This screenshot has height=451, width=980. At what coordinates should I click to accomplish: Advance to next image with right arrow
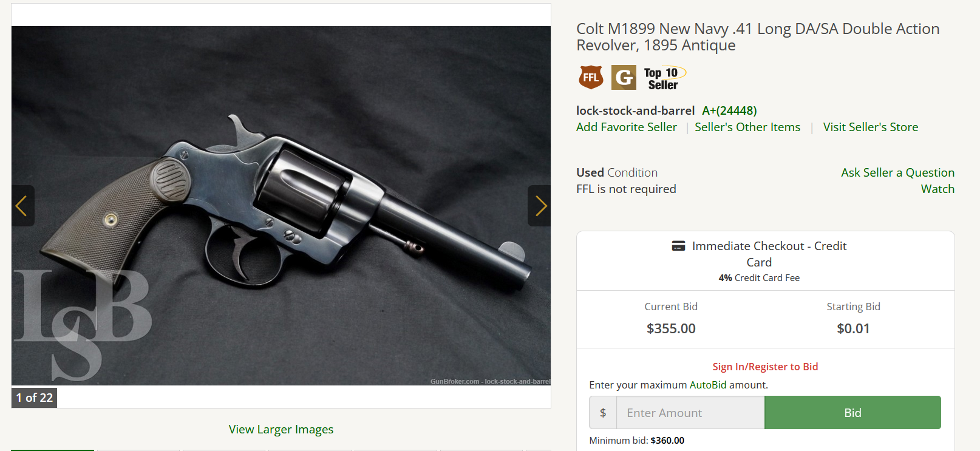click(540, 206)
